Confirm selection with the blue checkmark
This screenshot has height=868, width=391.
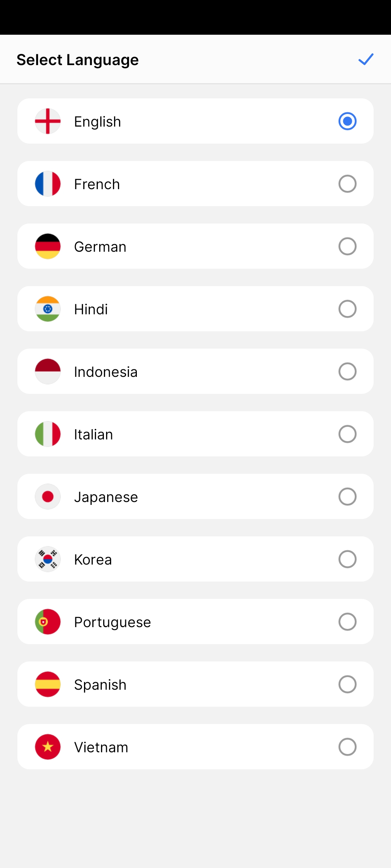(x=366, y=59)
